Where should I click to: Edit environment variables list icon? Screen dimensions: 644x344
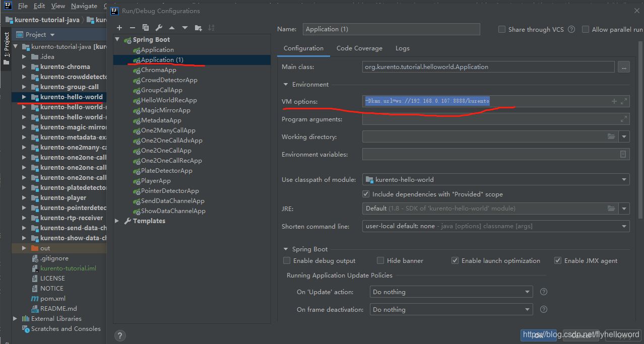pyautogui.click(x=623, y=154)
